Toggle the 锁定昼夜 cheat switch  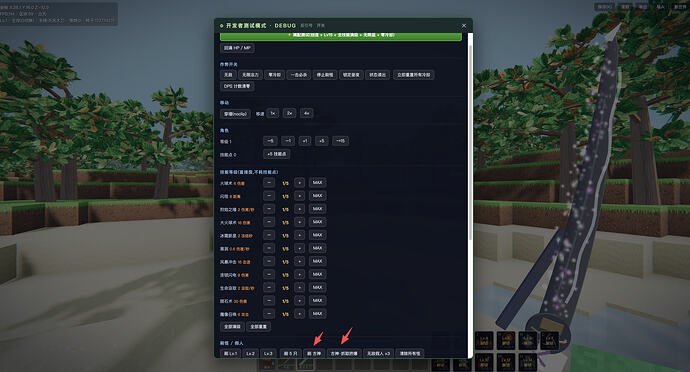tap(351, 75)
